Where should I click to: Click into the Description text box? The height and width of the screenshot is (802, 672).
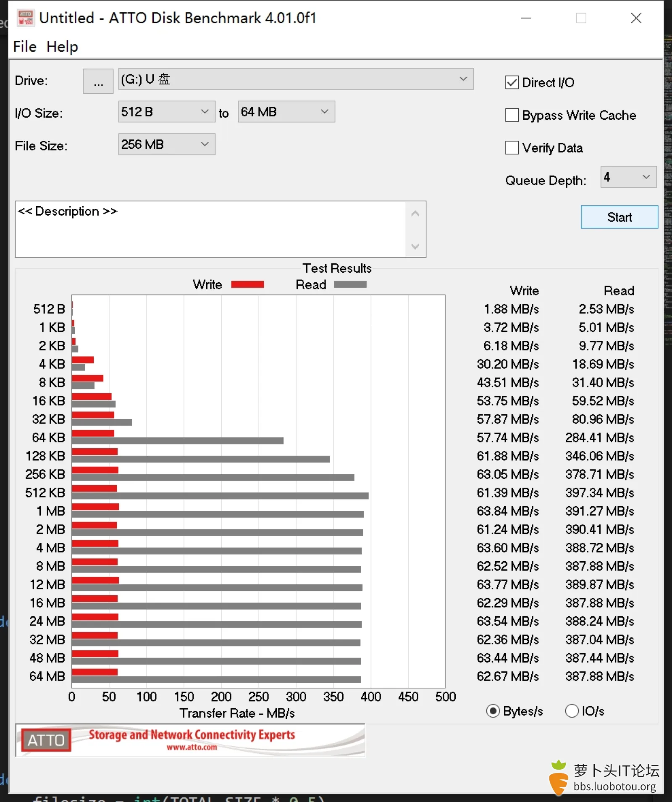211,229
